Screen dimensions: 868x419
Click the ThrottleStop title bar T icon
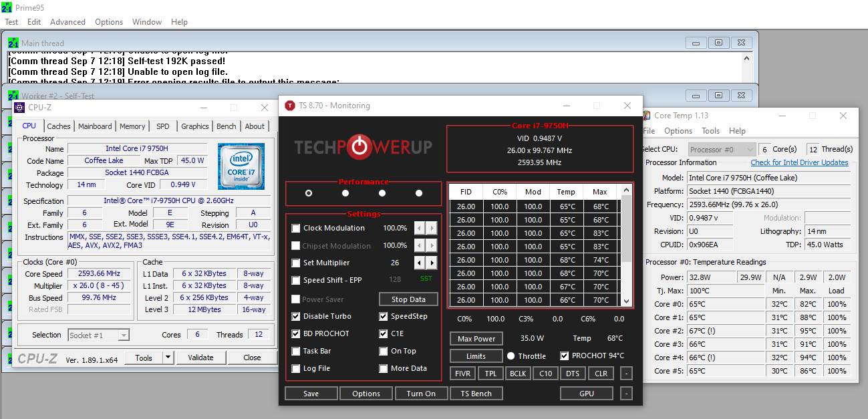(x=290, y=105)
